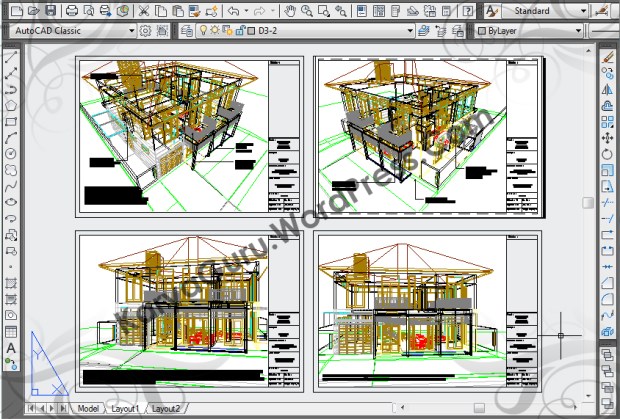This screenshot has width=620, height=419.
Task: Toggle viewport freeze for layer D3-2
Action: click(227, 30)
